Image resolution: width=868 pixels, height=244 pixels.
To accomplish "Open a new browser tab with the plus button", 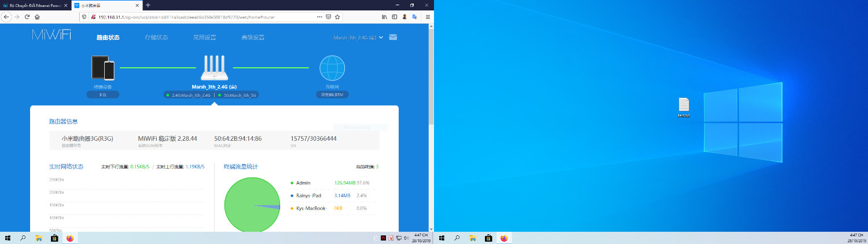I will point(148,5).
